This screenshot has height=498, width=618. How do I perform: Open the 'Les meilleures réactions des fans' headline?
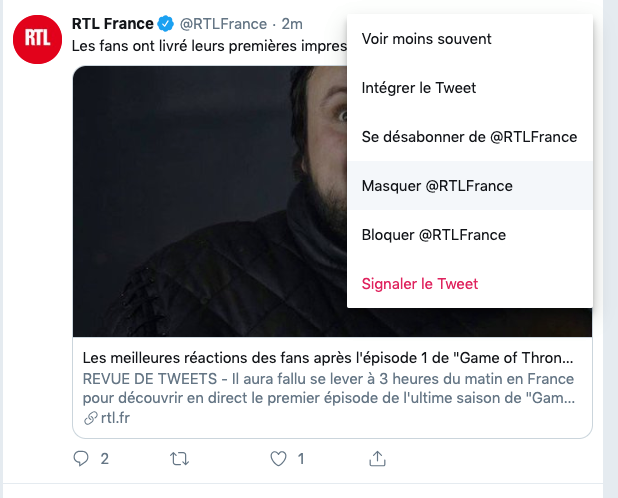pyautogui.click(x=328, y=358)
